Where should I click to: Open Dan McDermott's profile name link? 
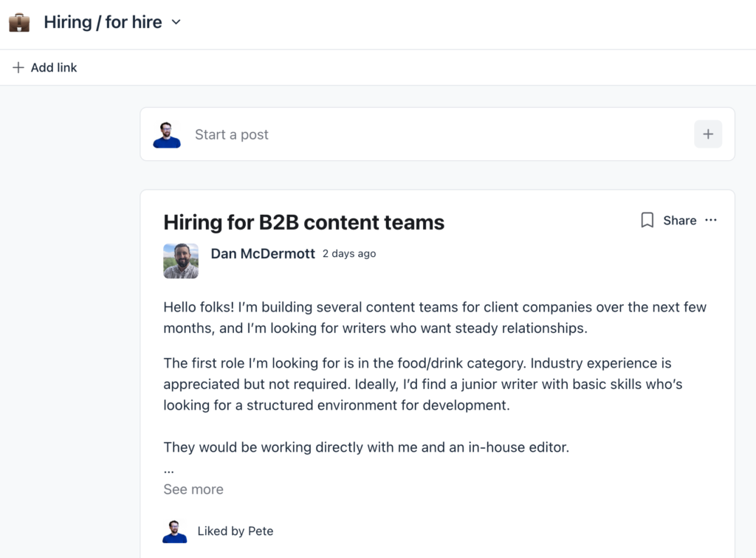coord(263,253)
